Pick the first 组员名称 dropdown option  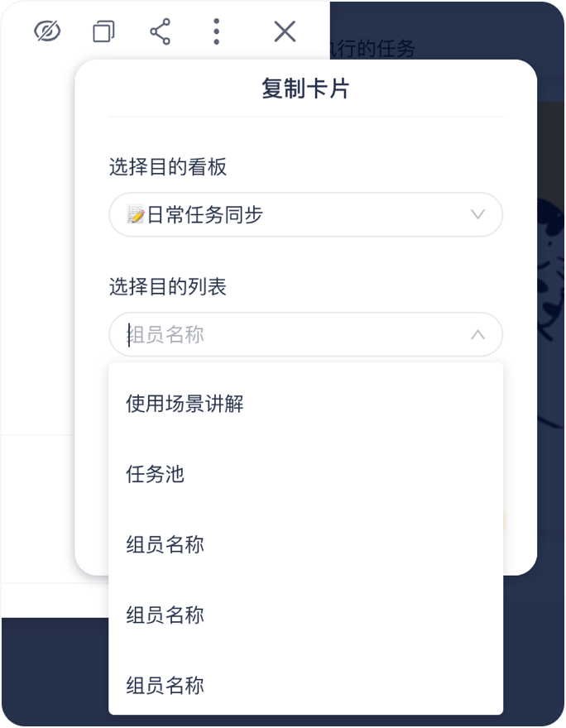pos(165,545)
